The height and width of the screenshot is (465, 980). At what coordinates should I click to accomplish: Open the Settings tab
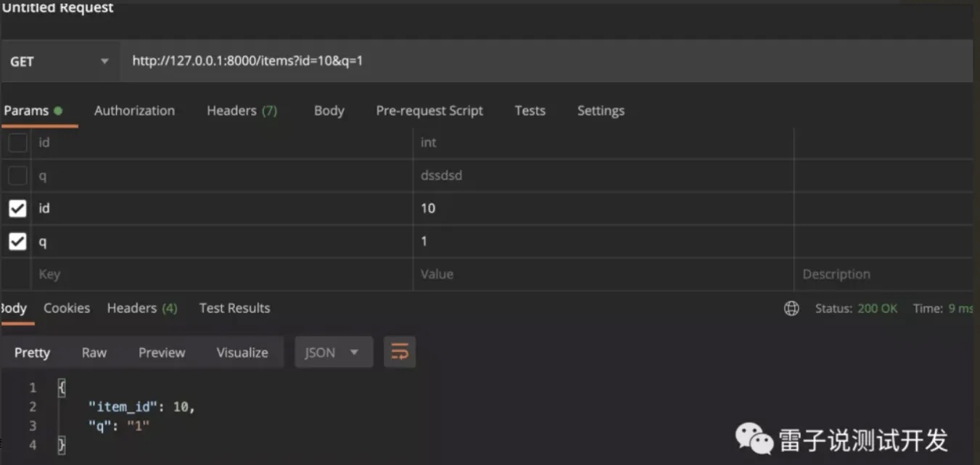point(601,111)
